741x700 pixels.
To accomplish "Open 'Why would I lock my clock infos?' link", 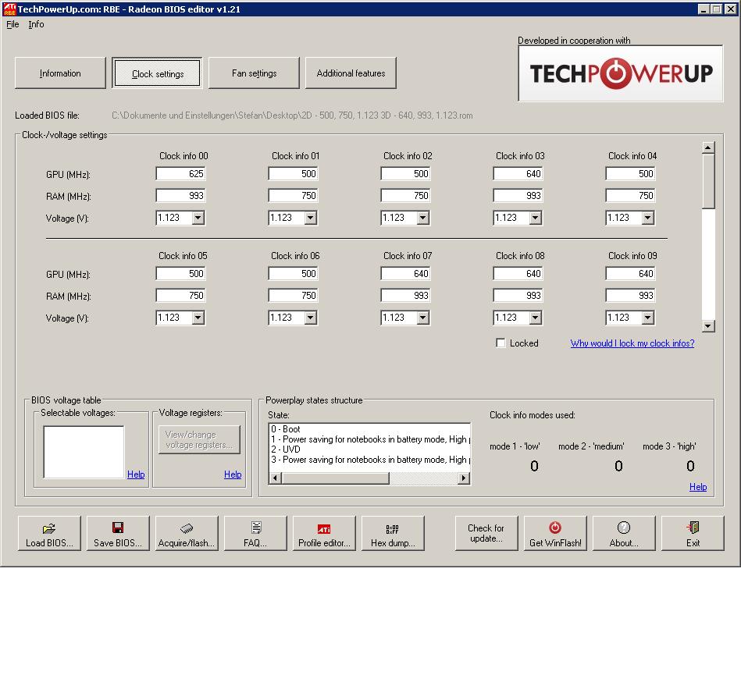I will pyautogui.click(x=632, y=343).
